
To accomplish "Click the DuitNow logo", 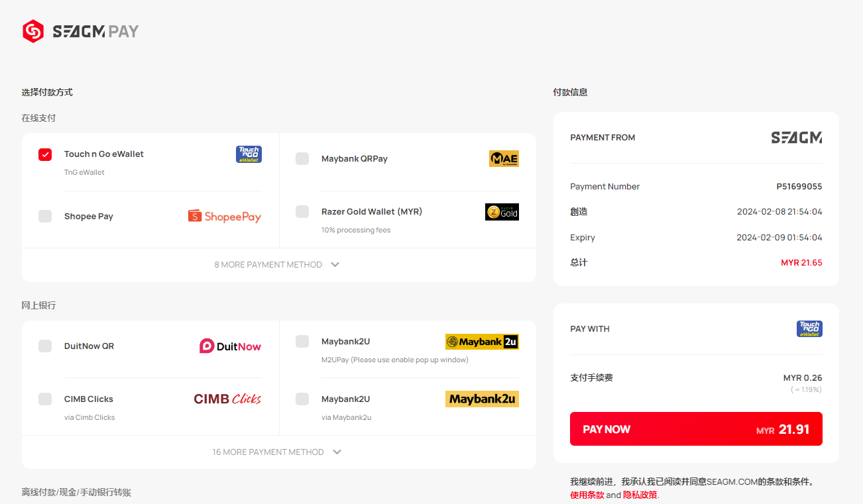I will pyautogui.click(x=230, y=346).
